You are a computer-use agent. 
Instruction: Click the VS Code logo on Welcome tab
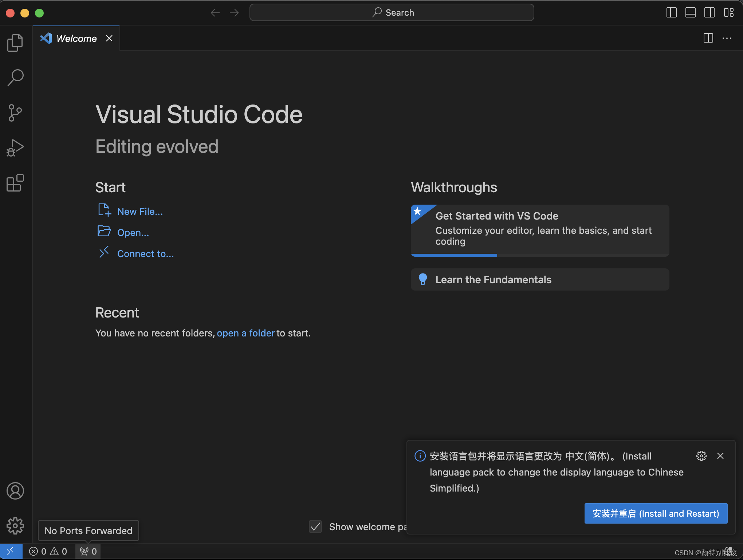[46, 38]
